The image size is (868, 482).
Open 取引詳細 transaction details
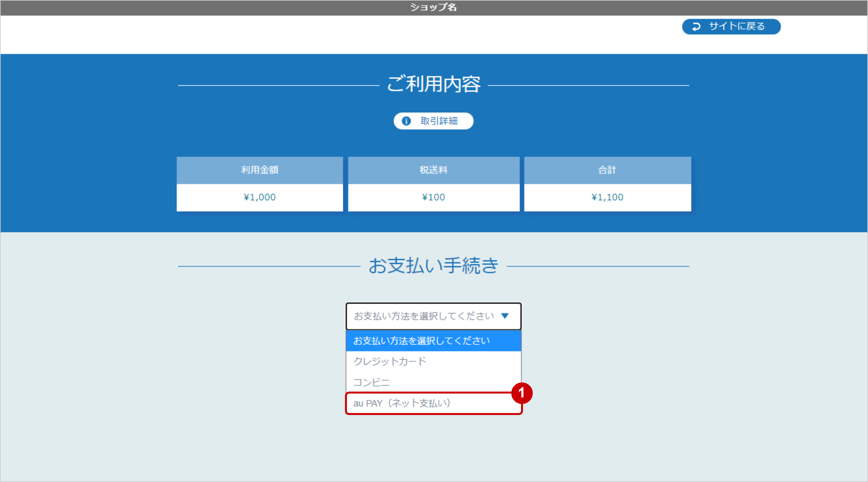(x=433, y=121)
